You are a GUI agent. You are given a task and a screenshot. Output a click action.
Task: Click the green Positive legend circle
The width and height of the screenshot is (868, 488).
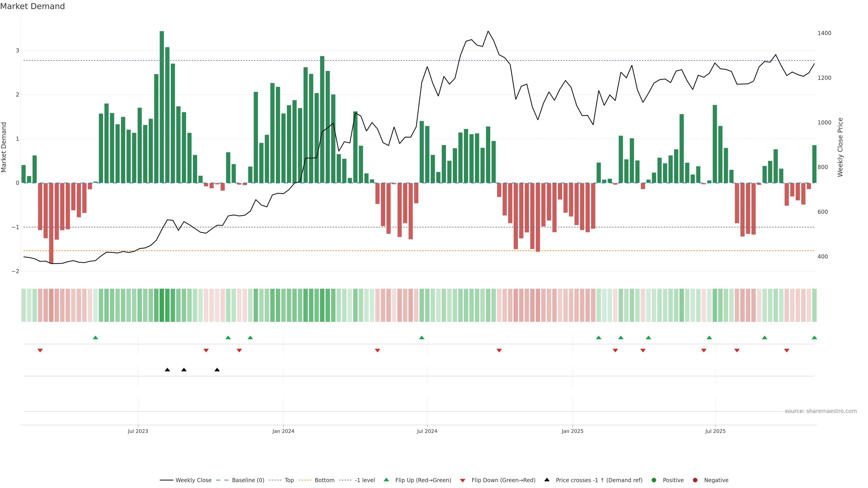point(654,480)
